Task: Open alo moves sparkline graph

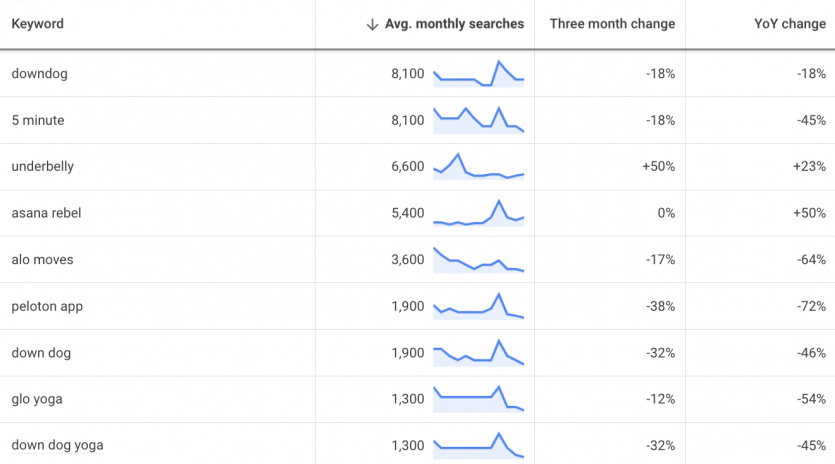Action: point(479,259)
